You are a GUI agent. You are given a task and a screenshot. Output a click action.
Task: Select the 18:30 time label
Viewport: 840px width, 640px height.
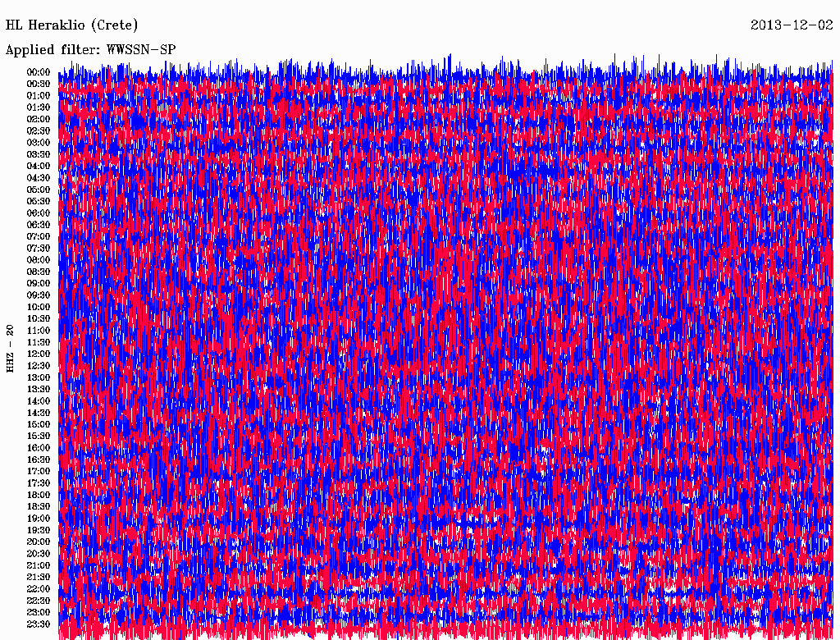pos(39,506)
